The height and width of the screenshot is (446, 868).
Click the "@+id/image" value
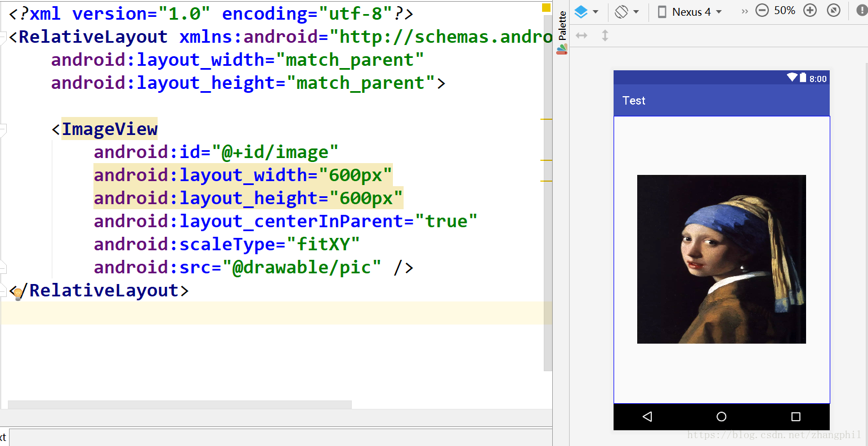[275, 152]
